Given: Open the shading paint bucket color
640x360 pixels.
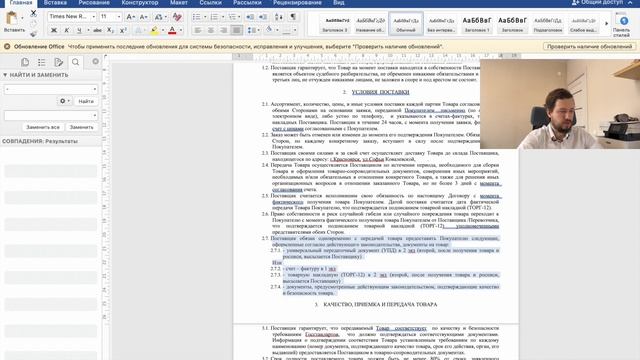Looking at the screenshot, I should [269, 29].
